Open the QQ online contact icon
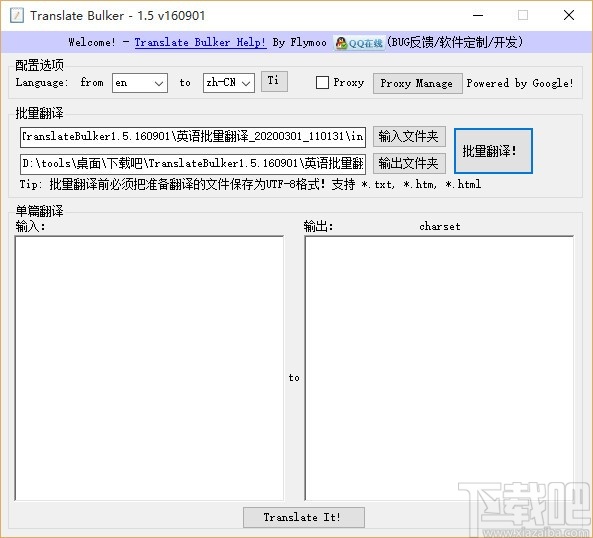593x538 pixels. (x=359, y=43)
